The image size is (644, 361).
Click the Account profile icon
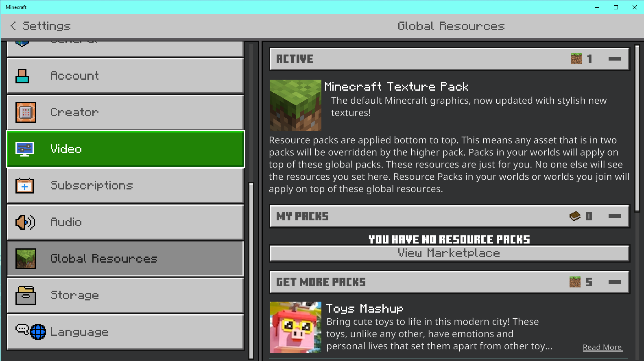tap(22, 76)
